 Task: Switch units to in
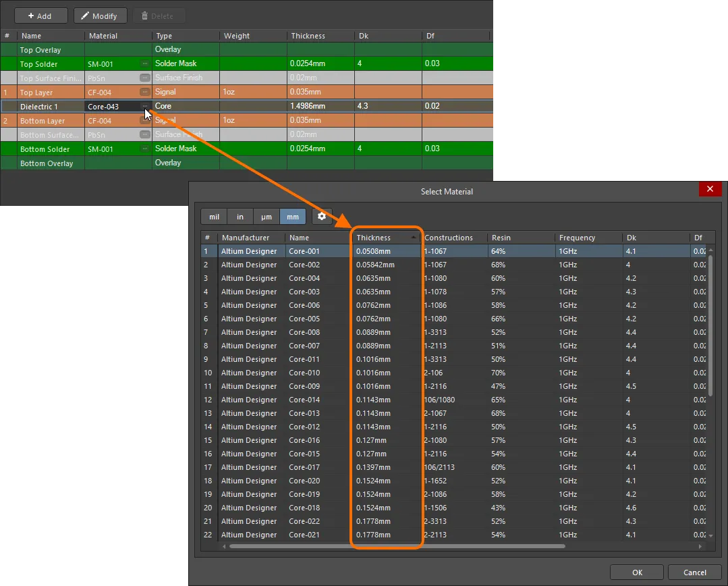[x=240, y=217]
